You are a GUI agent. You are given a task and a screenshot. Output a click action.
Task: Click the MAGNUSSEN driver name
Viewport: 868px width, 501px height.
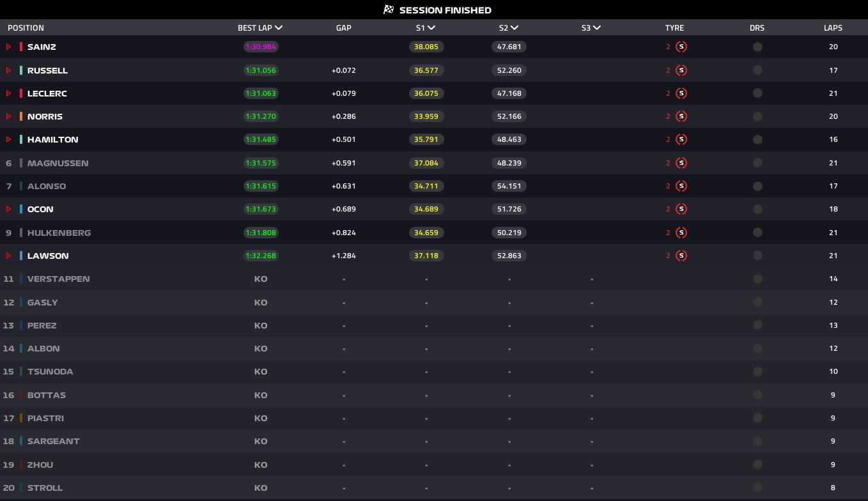[x=58, y=163]
